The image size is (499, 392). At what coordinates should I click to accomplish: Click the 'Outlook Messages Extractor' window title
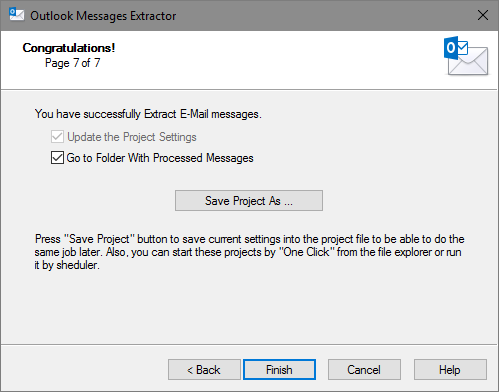pos(103,16)
